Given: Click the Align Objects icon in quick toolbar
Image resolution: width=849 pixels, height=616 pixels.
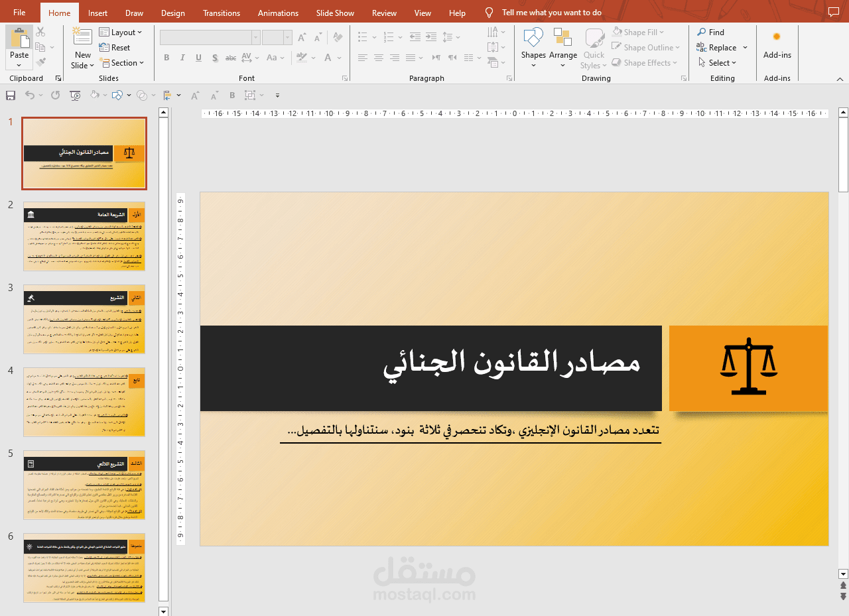Looking at the screenshot, I should tap(167, 95).
